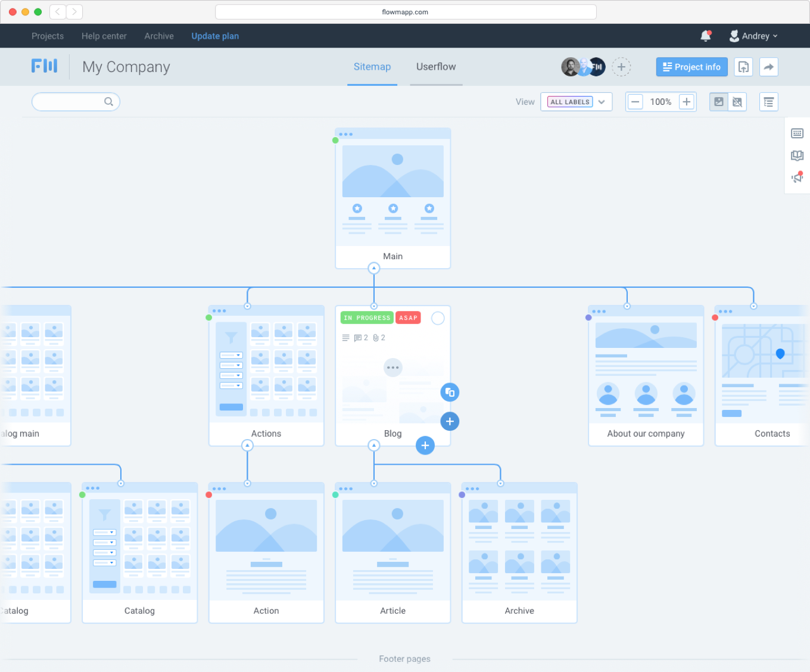Screen dimensions: 810x672
Task: Open the Blog attachments count
Action: [379, 338]
